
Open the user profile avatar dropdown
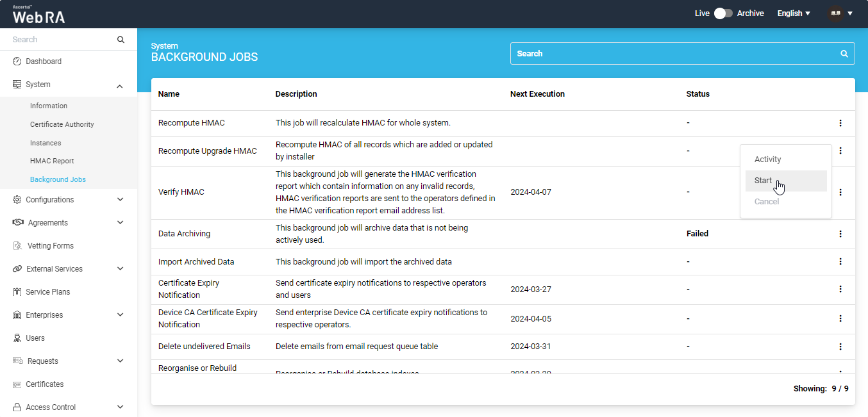point(840,13)
